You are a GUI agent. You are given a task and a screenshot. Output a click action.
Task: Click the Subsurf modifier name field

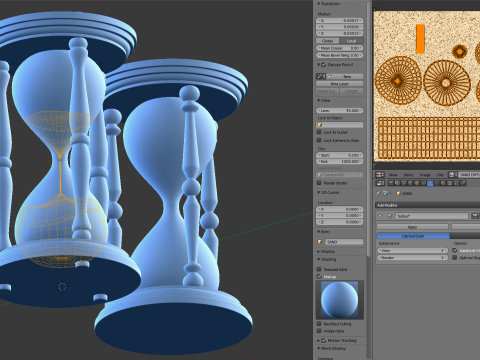432,216
